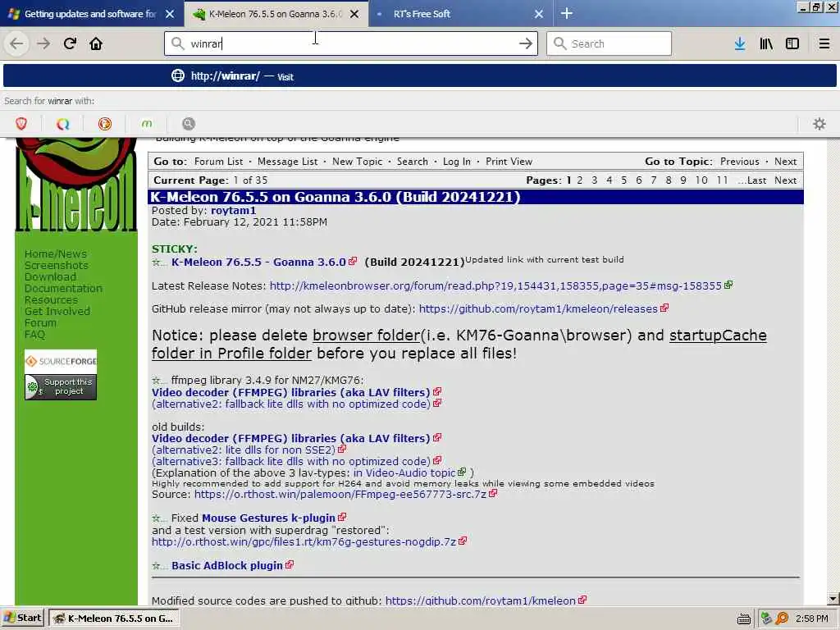Open the forum Search link
840x630 pixels.
(413, 162)
